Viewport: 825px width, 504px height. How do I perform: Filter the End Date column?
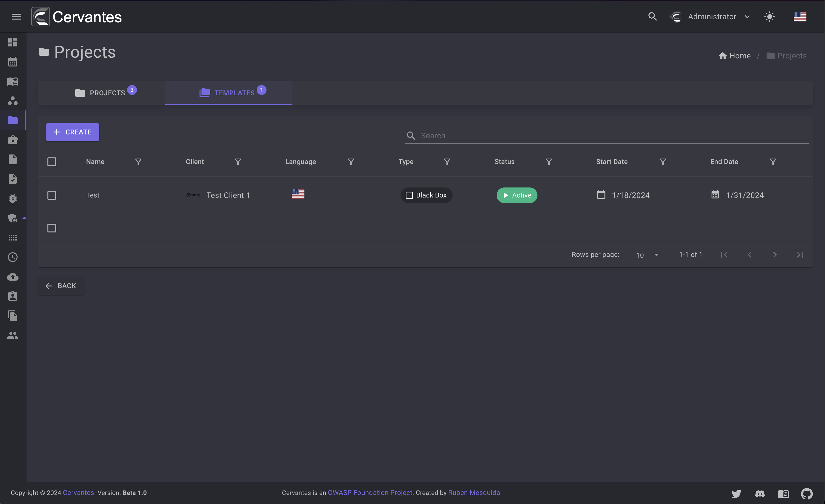click(773, 162)
